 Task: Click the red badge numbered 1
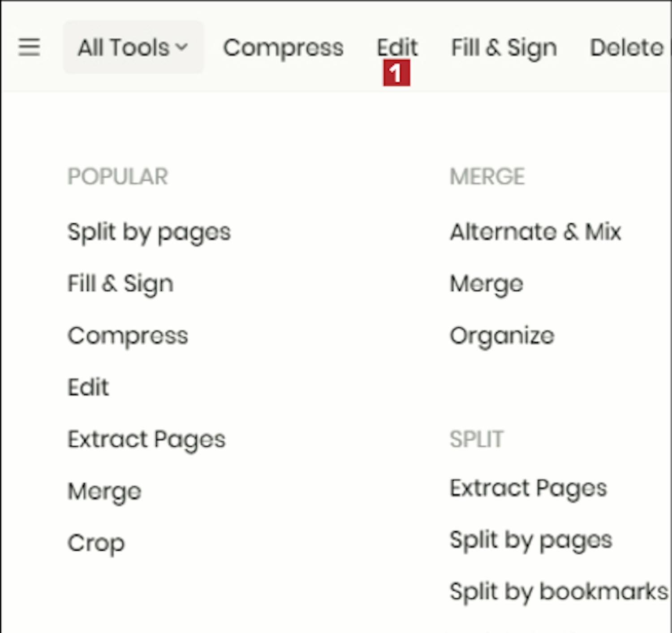[396, 73]
